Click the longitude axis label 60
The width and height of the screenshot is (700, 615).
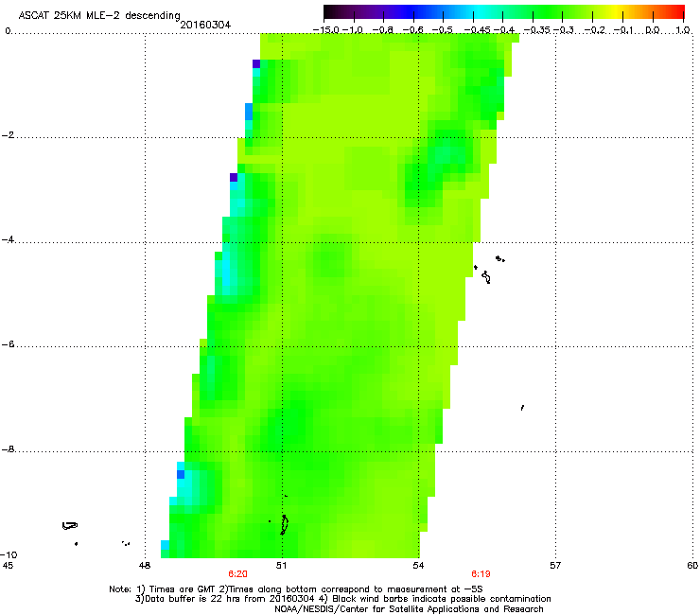pos(692,566)
